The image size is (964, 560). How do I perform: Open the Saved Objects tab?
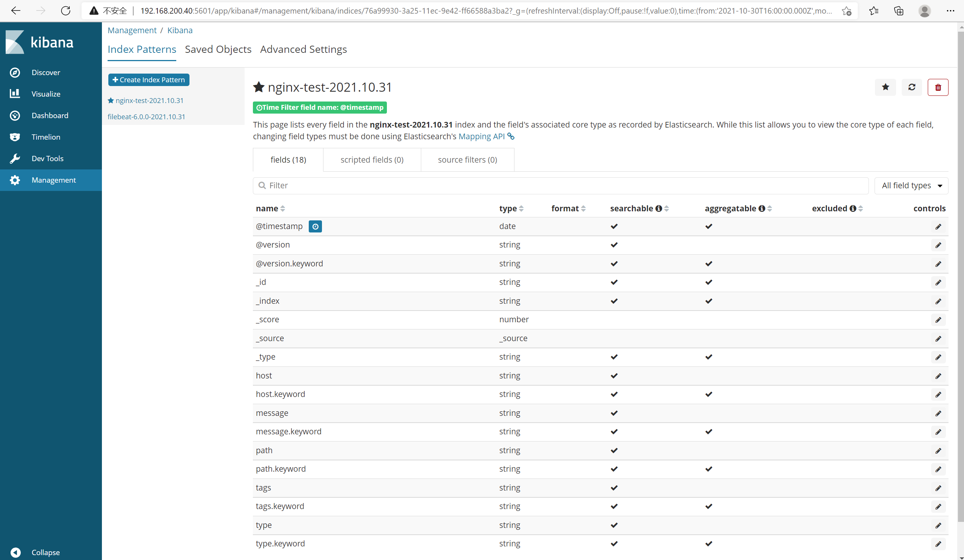point(218,49)
